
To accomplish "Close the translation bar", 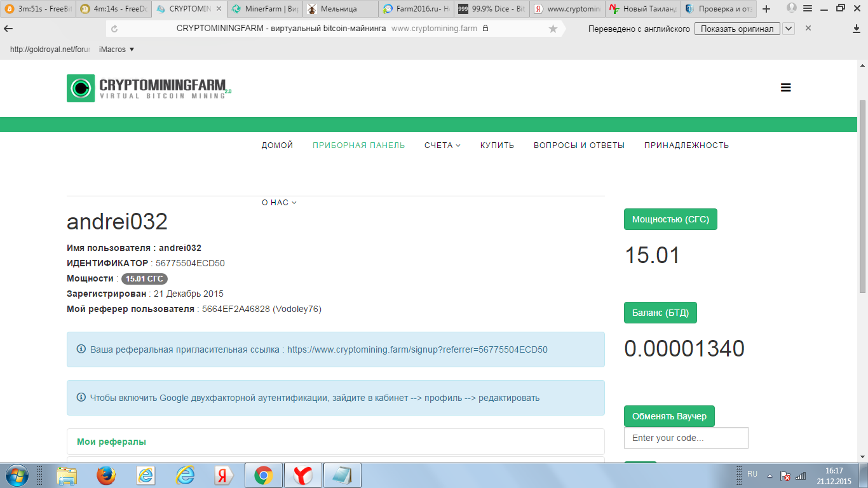I will click(x=808, y=28).
